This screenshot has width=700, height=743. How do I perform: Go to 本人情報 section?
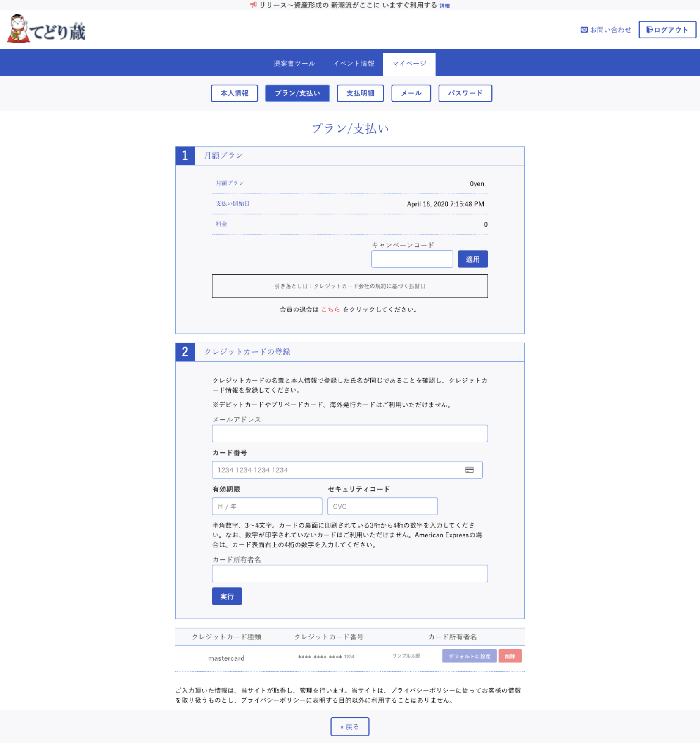click(x=234, y=93)
